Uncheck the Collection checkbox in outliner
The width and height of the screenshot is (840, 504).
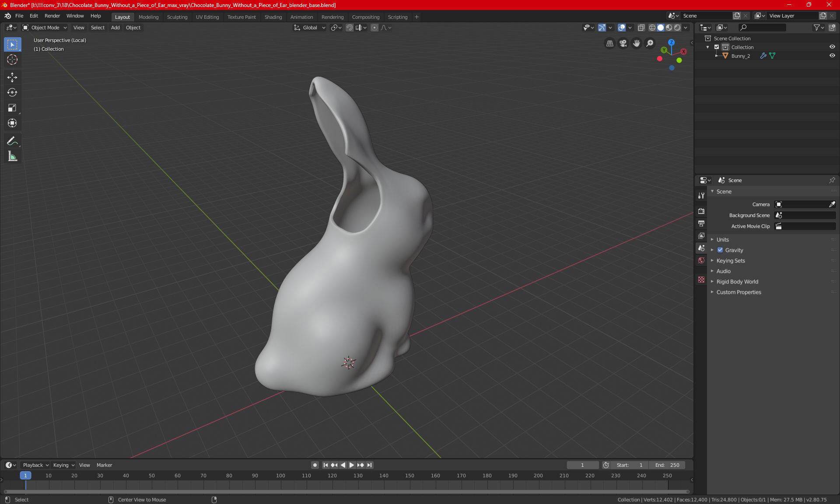[717, 47]
